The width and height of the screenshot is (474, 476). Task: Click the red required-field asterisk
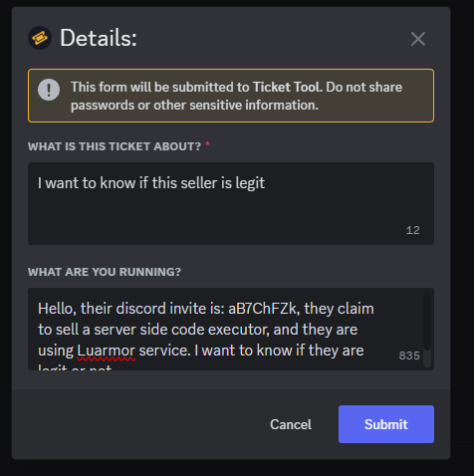pyautogui.click(x=207, y=144)
